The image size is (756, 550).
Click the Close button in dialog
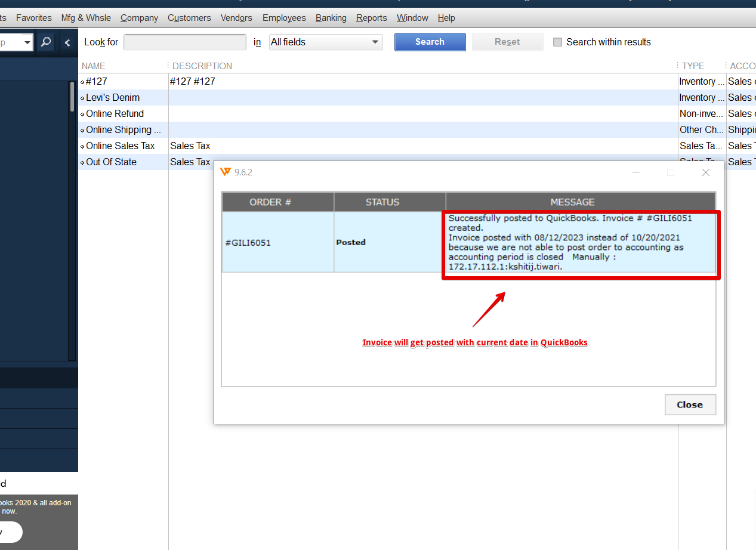[690, 404]
